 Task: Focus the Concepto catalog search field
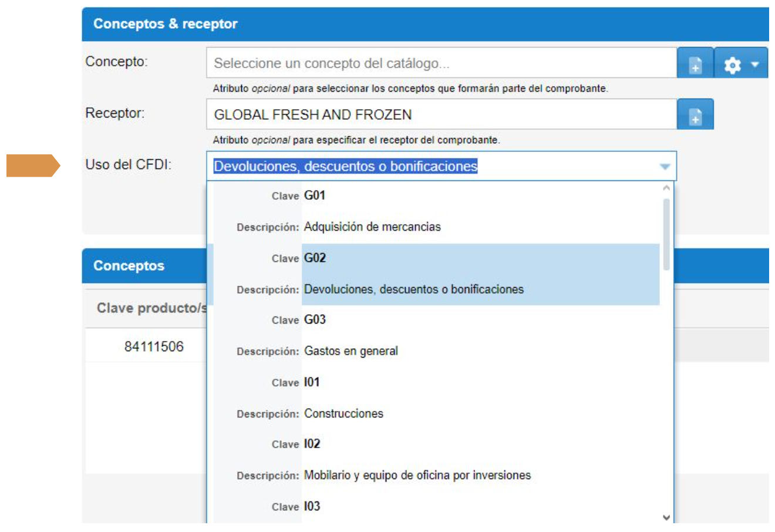[x=442, y=63]
